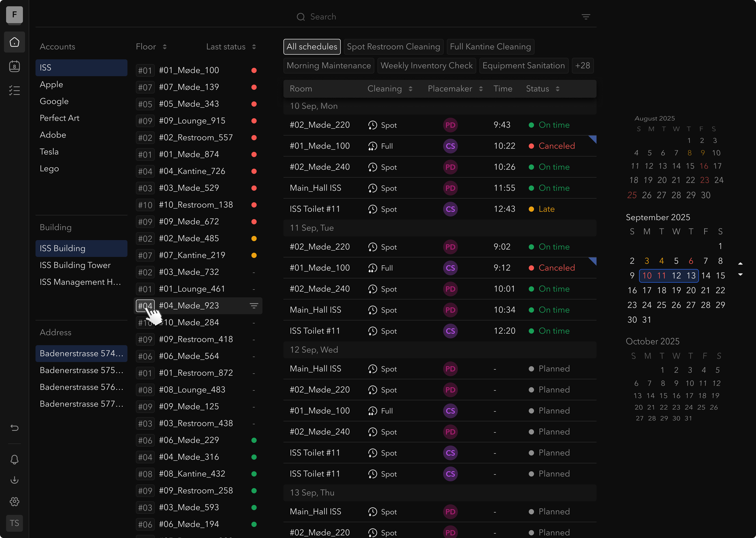The height and width of the screenshot is (538, 756).
Task: Click the download icon in sidebar
Action: (x=14, y=480)
